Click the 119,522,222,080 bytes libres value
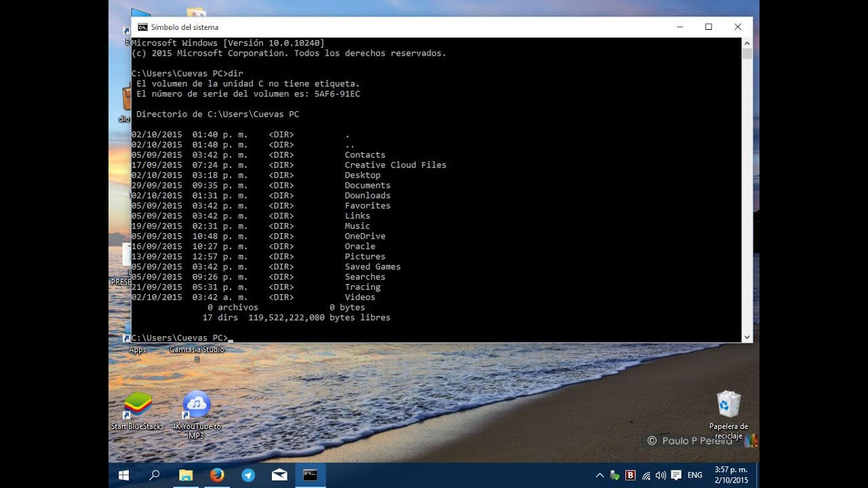This screenshot has height=488, width=868. pyautogui.click(x=319, y=318)
